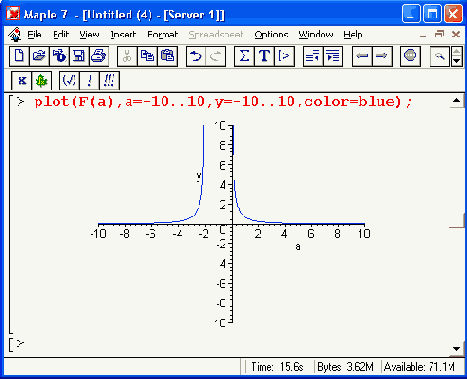Open an existing file via folder icon
Image resolution: width=467 pixels, height=379 pixels.
[x=39, y=56]
